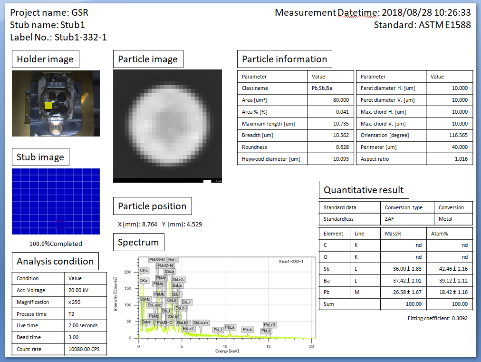Click the Sum row in results table
The image size is (481, 362).
pyautogui.click(x=396, y=304)
